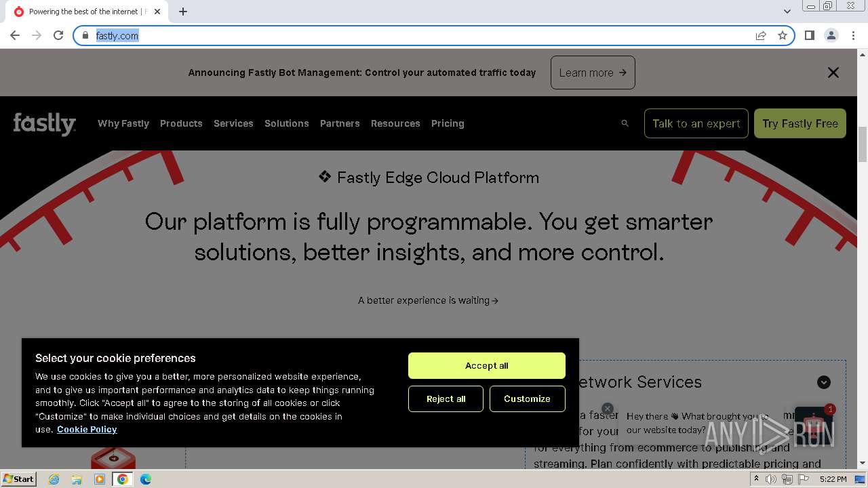Share this page using the share icon
Image resolution: width=868 pixels, height=488 pixels.
point(761,35)
